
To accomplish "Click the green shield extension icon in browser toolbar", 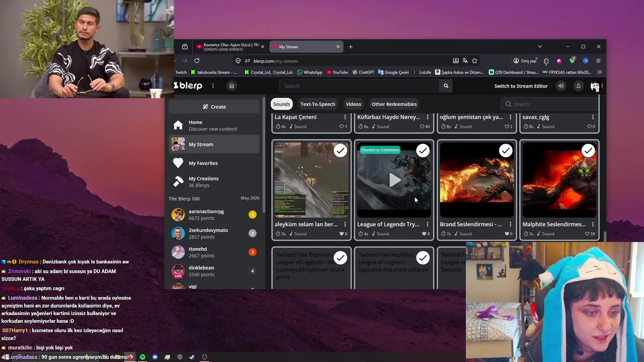I will point(572,61).
